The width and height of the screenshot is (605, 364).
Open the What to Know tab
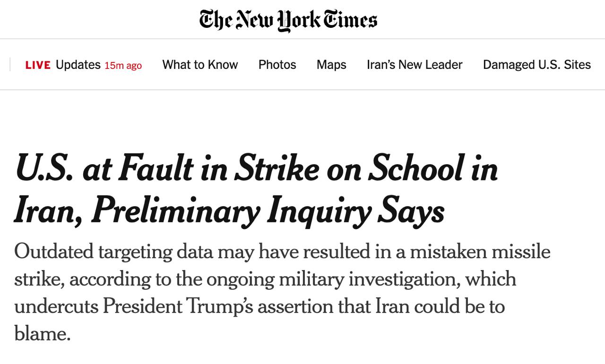(200, 65)
